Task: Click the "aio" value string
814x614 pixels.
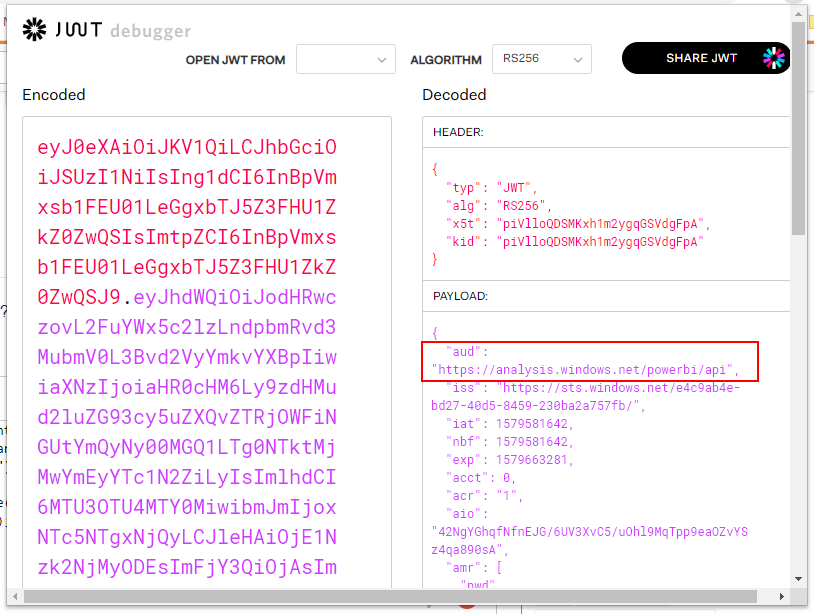Action: click(x=590, y=540)
